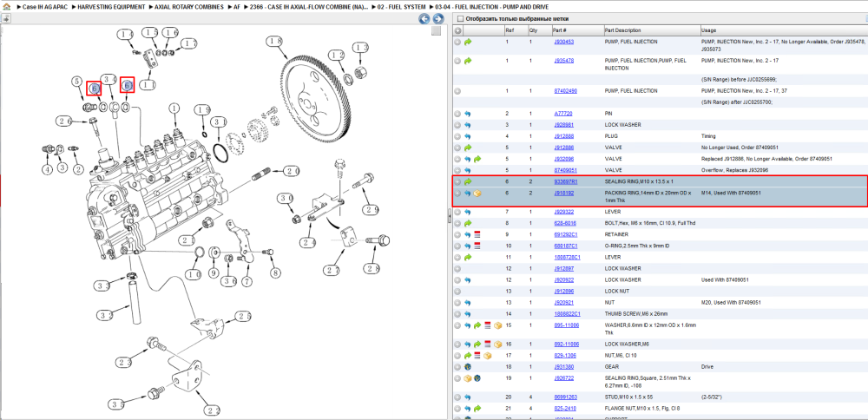Click green arrow in J932096 VALVE row
Screen dimensions: 868x420
click(477, 159)
